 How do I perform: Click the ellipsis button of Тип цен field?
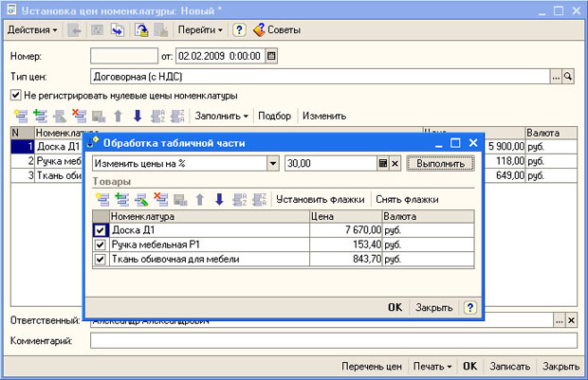point(556,77)
